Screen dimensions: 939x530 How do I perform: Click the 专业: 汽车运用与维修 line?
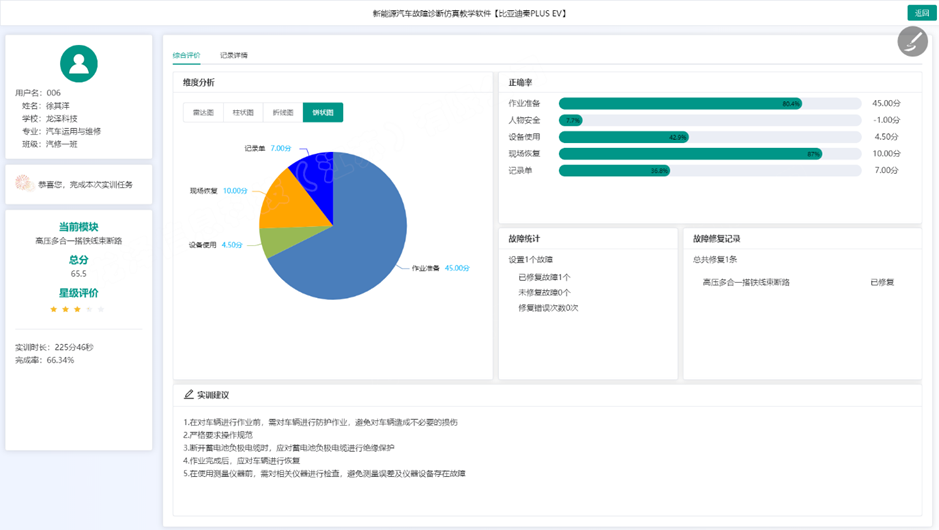click(62, 131)
